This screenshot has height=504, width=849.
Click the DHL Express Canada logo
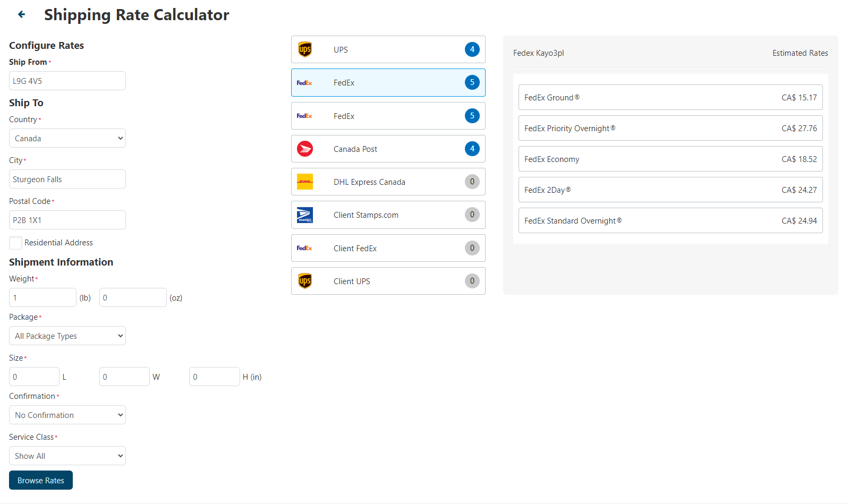click(305, 182)
